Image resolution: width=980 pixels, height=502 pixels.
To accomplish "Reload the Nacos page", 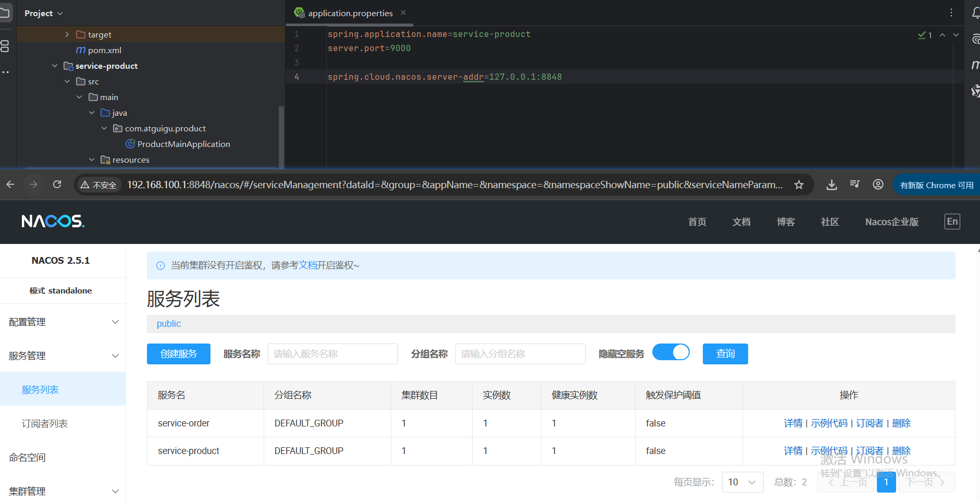I will tap(57, 185).
